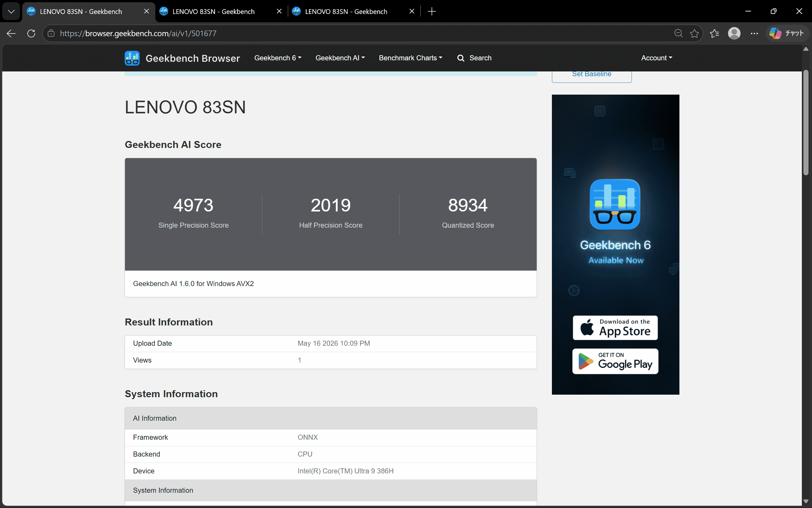Expand the Benchmark Charts menu
Image resolution: width=812 pixels, height=508 pixels.
point(410,58)
